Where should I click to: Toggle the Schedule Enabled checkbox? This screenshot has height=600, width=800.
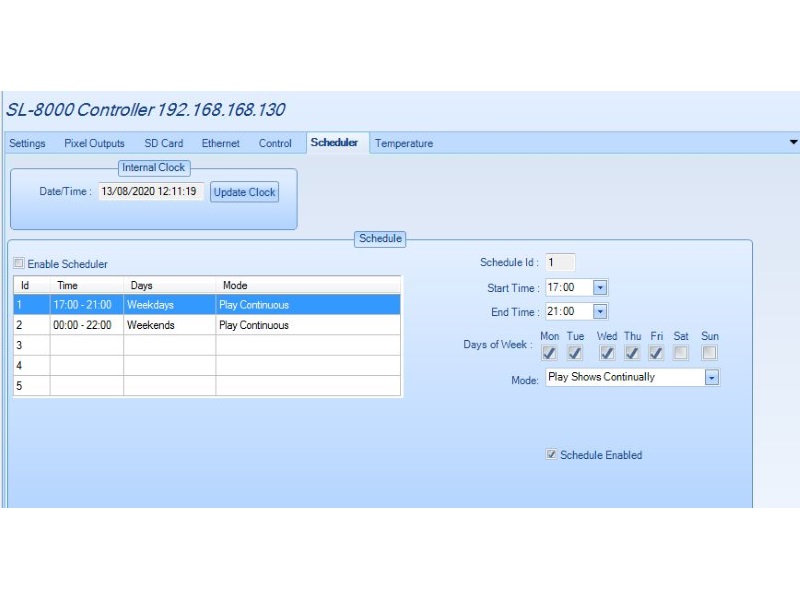551,454
